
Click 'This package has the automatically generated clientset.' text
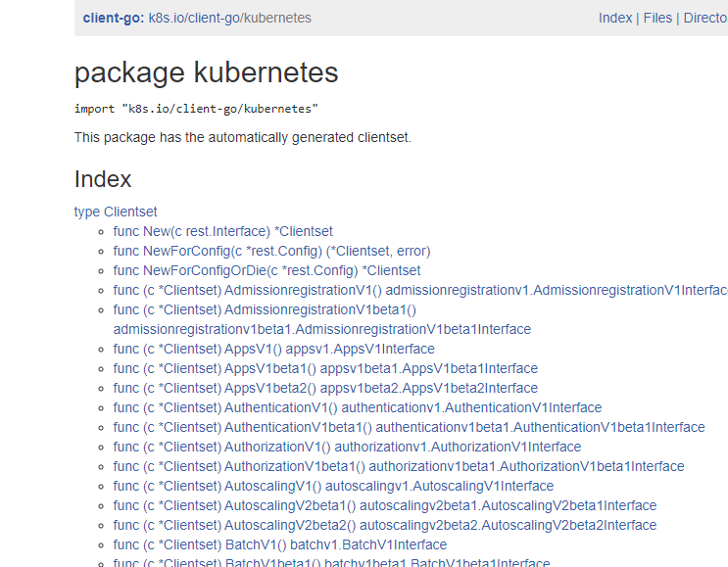click(x=243, y=137)
